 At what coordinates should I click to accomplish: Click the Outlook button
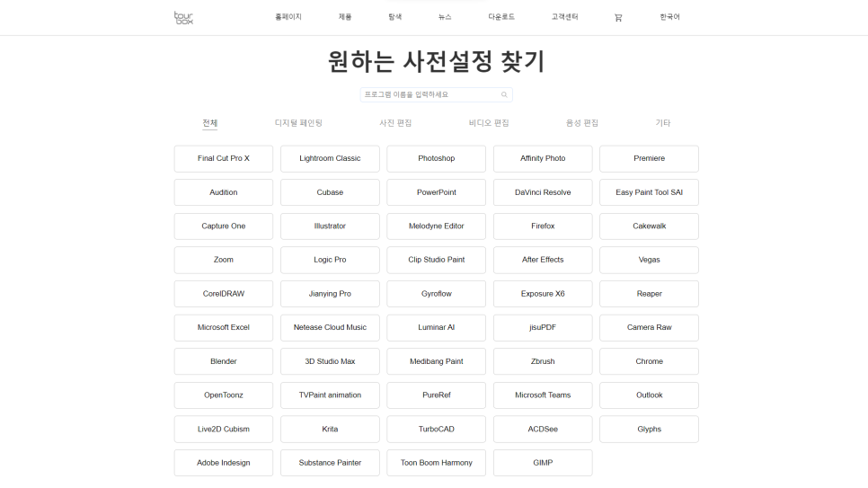pos(649,395)
